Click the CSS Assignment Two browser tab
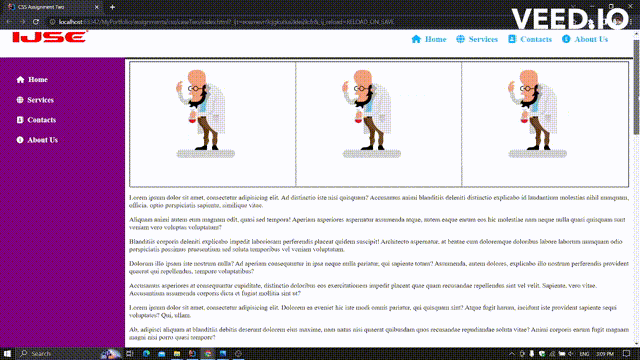Viewport: 640px width, 360px height. coord(54,7)
